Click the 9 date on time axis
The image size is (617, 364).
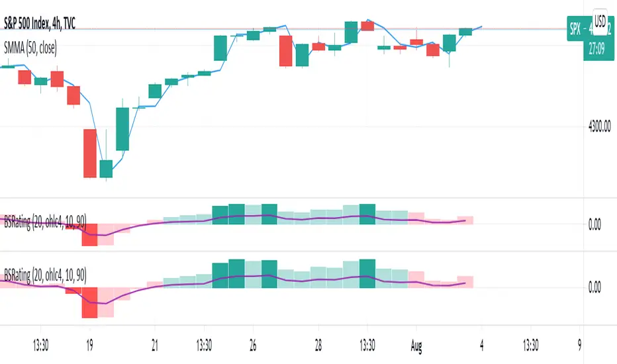[581, 344]
